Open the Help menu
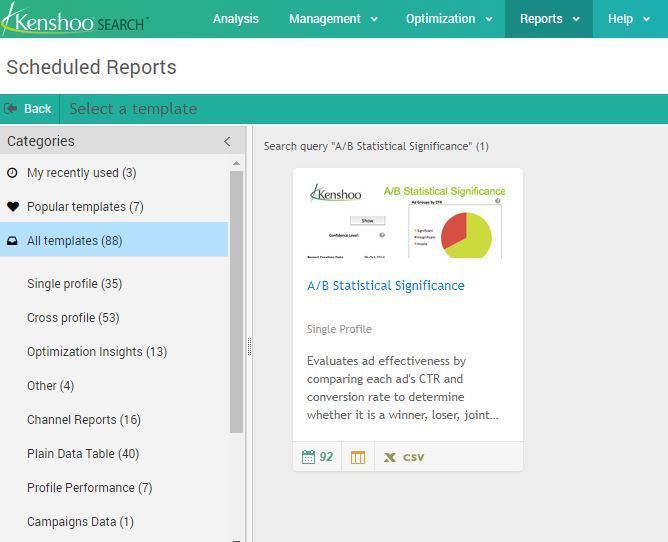 click(x=620, y=19)
